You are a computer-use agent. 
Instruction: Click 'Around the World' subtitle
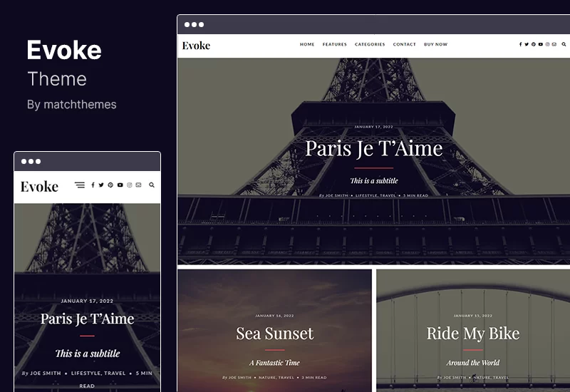[473, 363]
